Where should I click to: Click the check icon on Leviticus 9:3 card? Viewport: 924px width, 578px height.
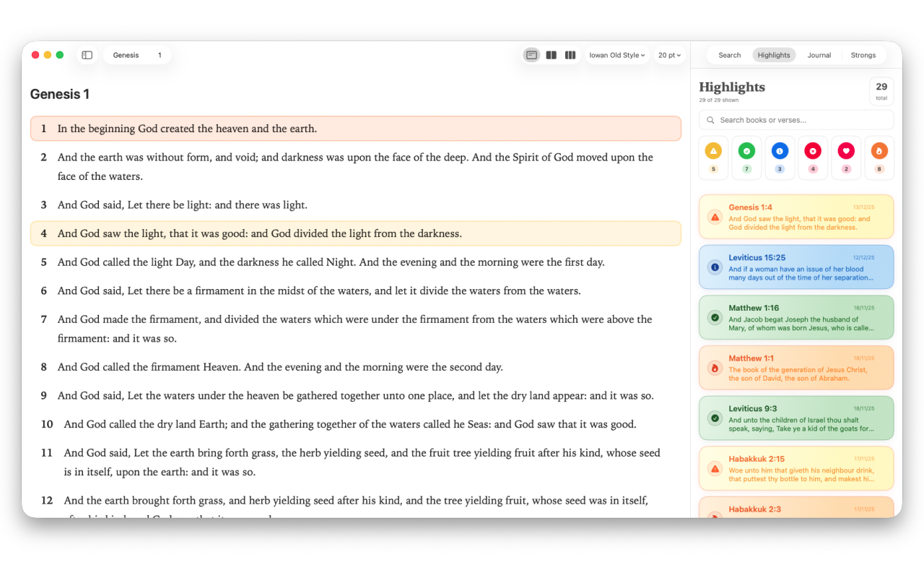(715, 418)
